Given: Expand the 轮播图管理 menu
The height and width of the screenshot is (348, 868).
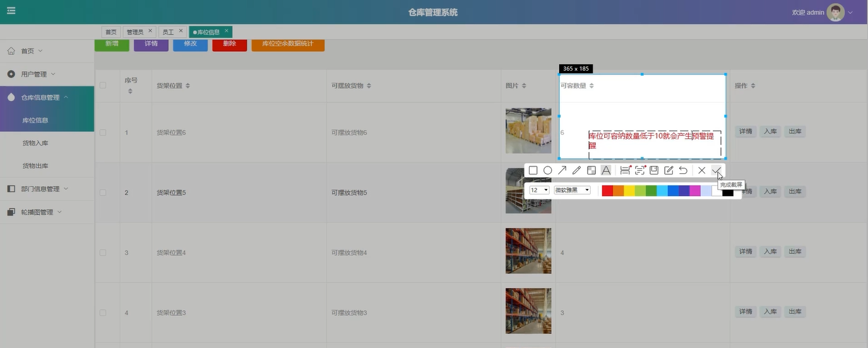Looking at the screenshot, I should (x=59, y=212).
